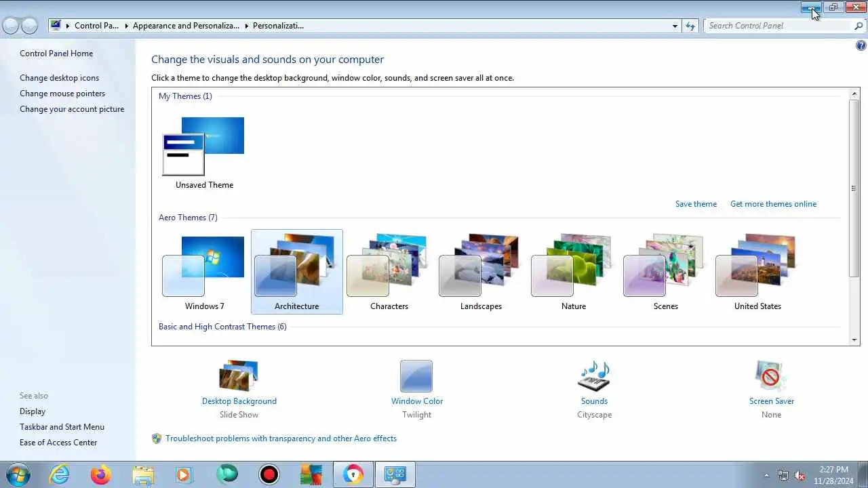868x488 pixels.
Task: Go to Control Panel Home
Action: [x=56, y=54]
